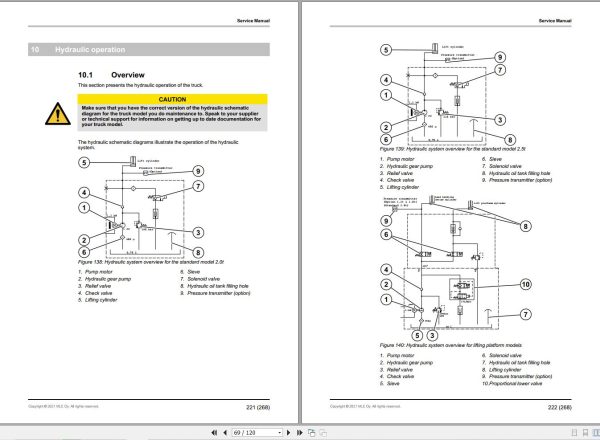Click '1. Pump motor' in left page legend
Viewport: 600px width, 440px height.
pos(95,272)
